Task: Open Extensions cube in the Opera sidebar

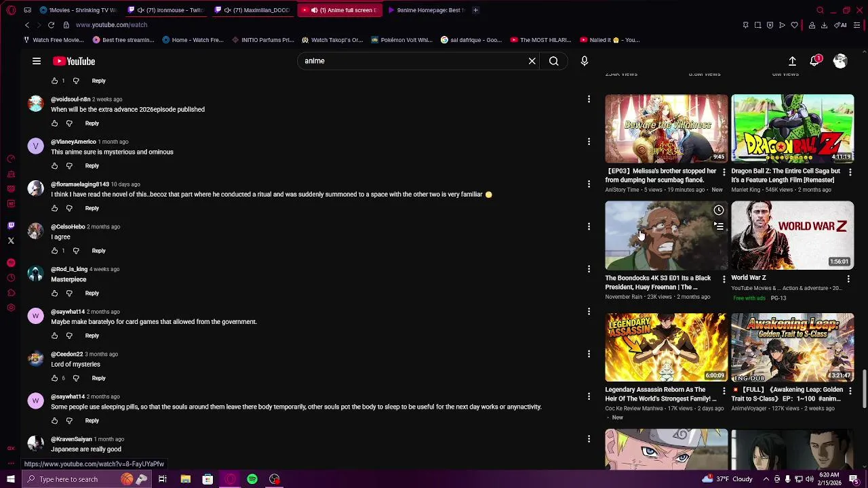Action: 11,293
